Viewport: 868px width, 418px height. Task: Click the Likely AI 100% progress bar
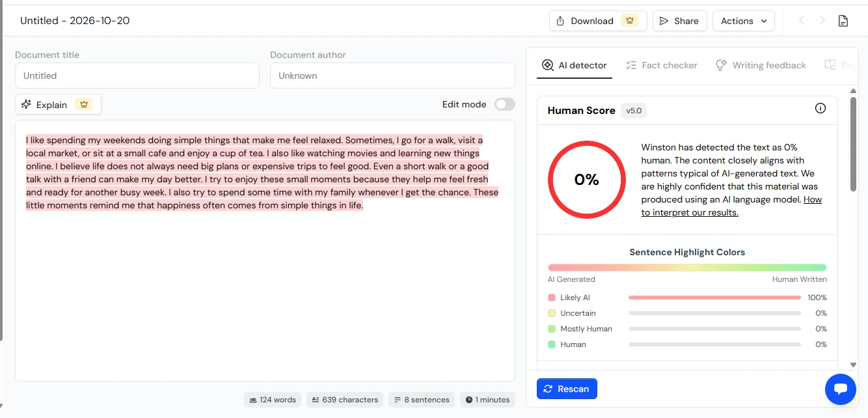pos(714,298)
